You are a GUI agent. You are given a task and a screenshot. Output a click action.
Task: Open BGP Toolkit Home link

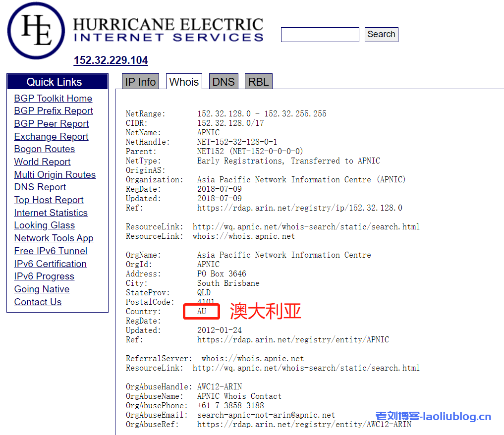[53, 98]
